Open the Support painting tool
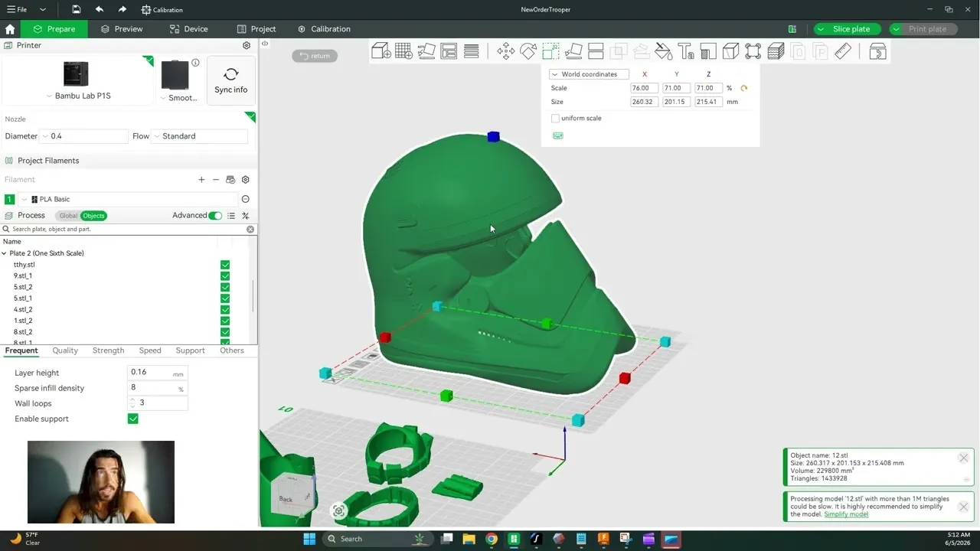980x551 pixels. tap(708, 51)
